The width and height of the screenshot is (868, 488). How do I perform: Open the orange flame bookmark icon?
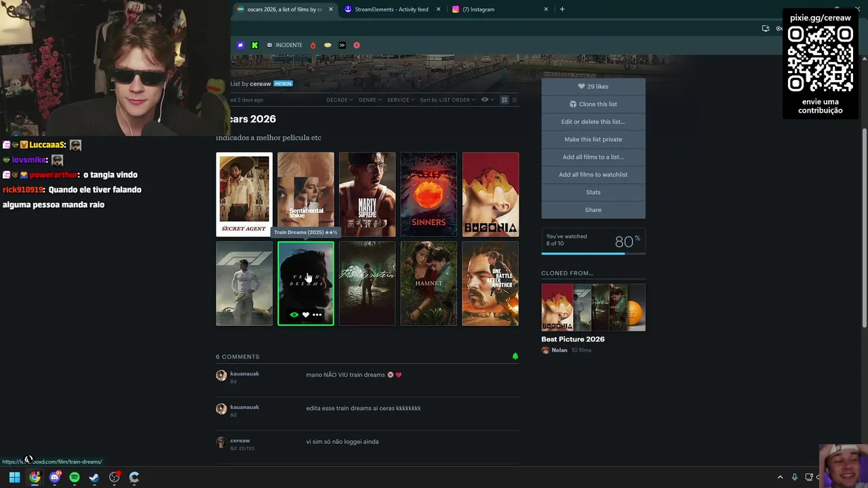tap(313, 45)
